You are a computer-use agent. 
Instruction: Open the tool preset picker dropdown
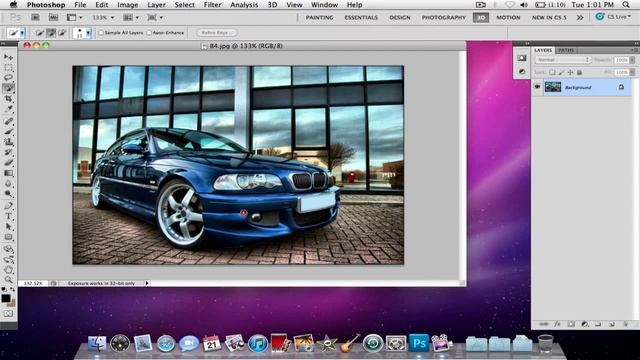tap(22, 33)
